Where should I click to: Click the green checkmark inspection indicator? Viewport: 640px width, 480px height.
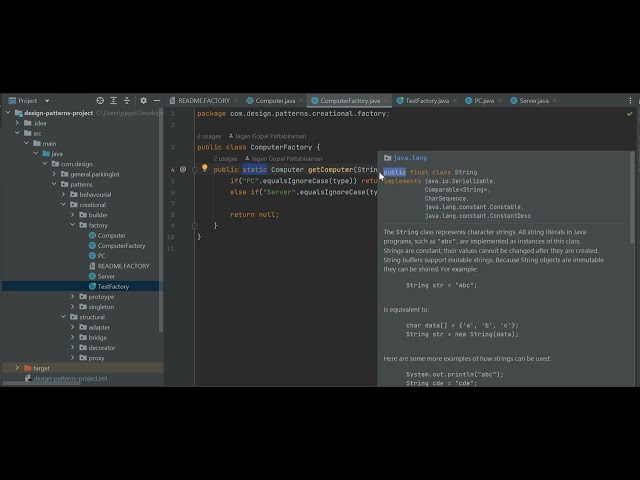tap(629, 114)
